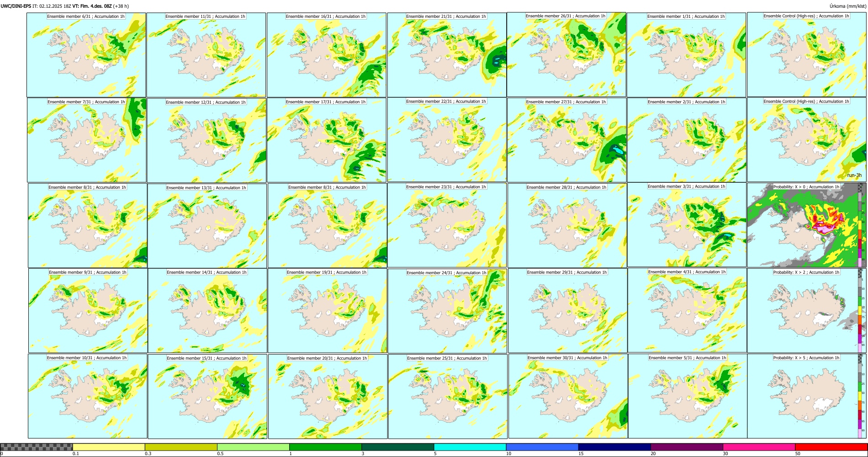This screenshot has width=868, height=457.
Task: Select the Ensemble member 16/31 map panel
Action: point(326,55)
